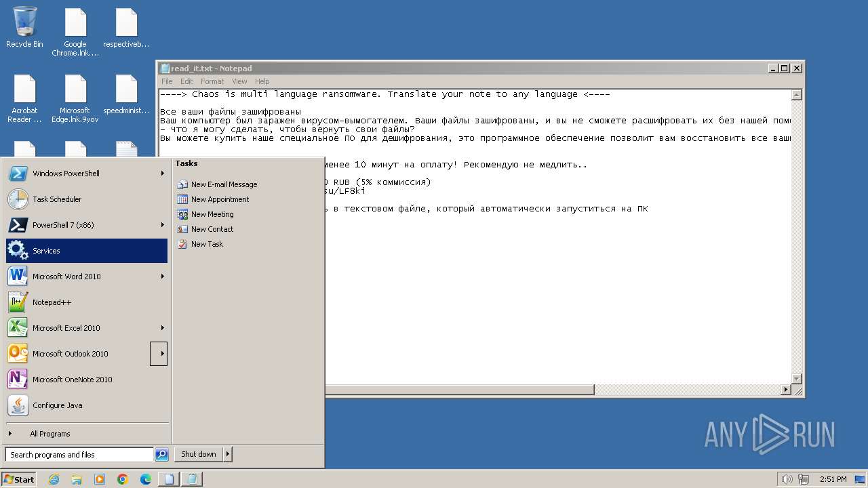Image resolution: width=868 pixels, height=488 pixels.
Task: Expand the Microsoft Excel 2010 jump list arrow
Action: [162, 328]
